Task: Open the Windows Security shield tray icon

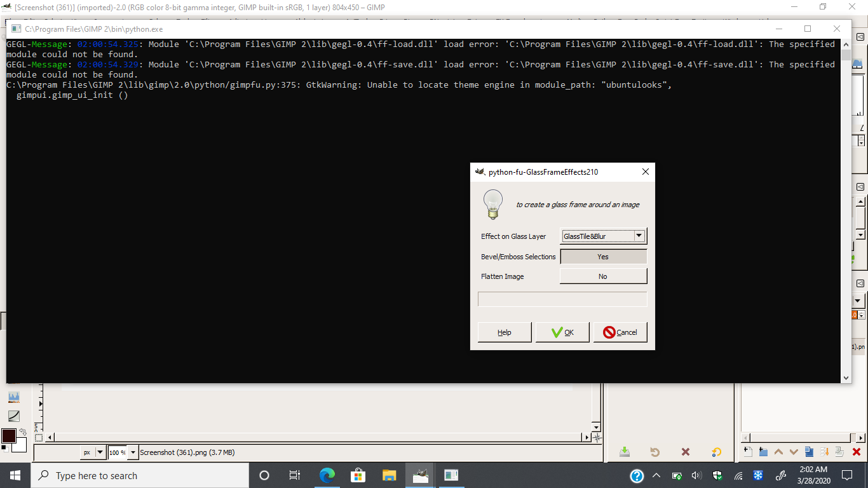Action: click(717, 475)
